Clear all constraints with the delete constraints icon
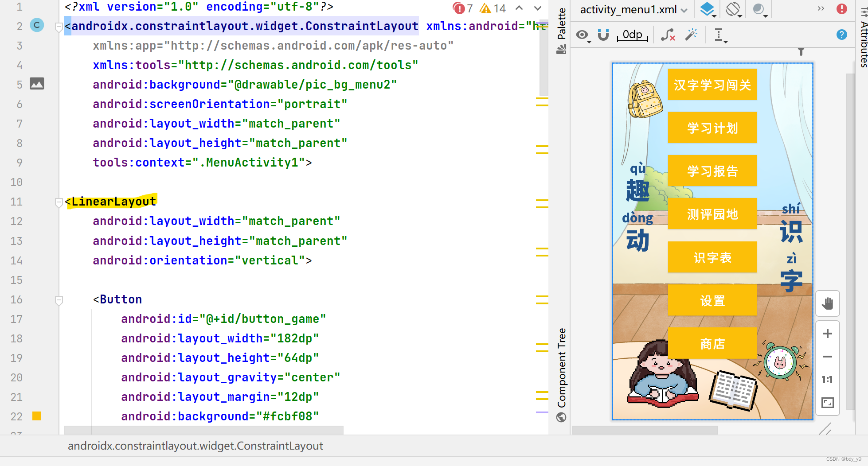Image resolution: width=868 pixels, height=466 pixels. click(668, 35)
